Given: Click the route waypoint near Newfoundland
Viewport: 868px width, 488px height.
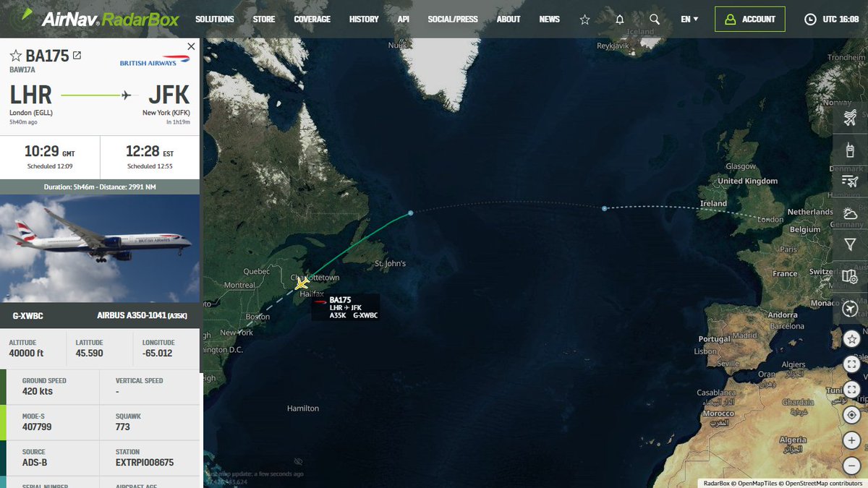Looking at the screenshot, I should pyautogui.click(x=410, y=213).
